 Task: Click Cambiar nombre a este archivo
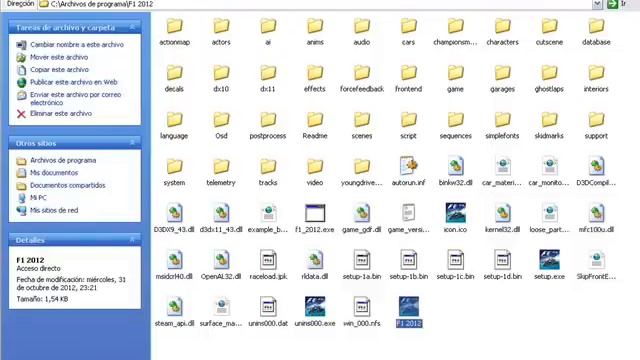(x=77, y=44)
